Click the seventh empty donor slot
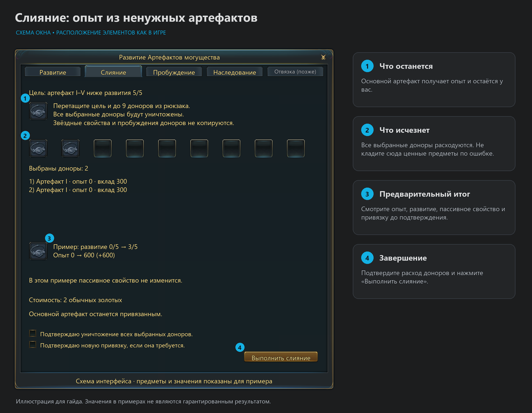532x413 pixels. pos(231,148)
